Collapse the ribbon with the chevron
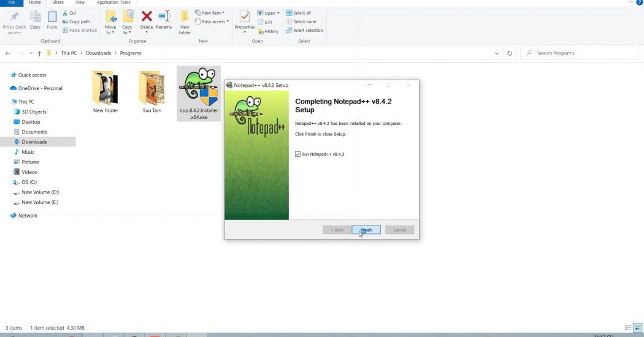This screenshot has width=644, height=337. pos(631,2)
